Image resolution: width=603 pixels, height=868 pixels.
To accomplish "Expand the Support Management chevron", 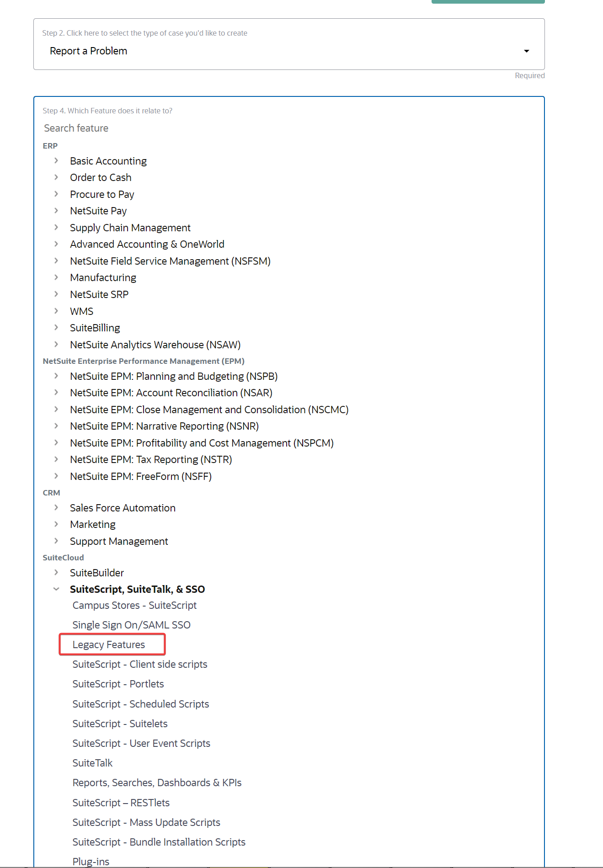I will pyautogui.click(x=56, y=541).
